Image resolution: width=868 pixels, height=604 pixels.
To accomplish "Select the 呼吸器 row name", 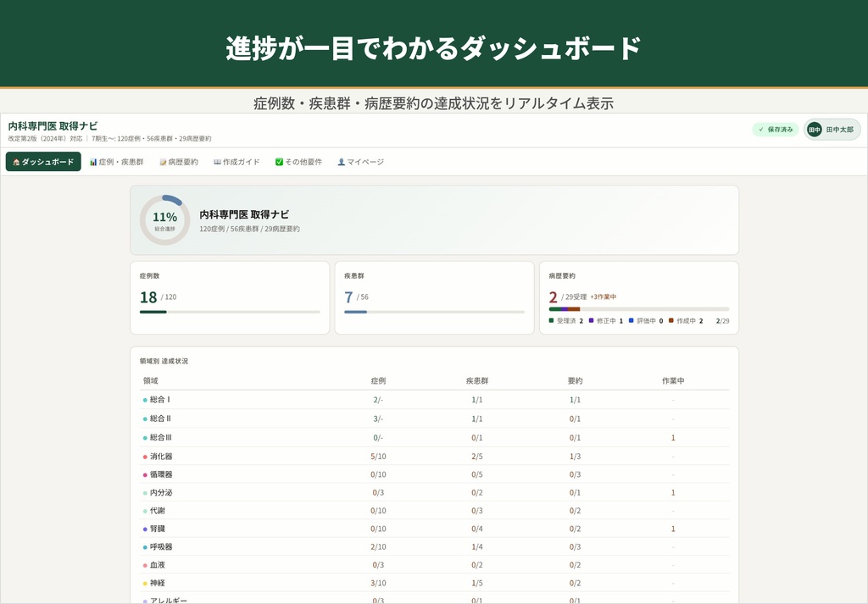I will pos(161,546).
